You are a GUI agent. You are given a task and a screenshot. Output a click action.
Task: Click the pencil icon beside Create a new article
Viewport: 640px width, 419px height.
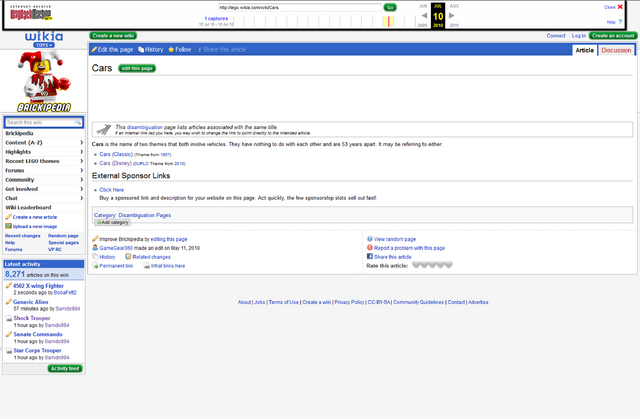coord(8,217)
